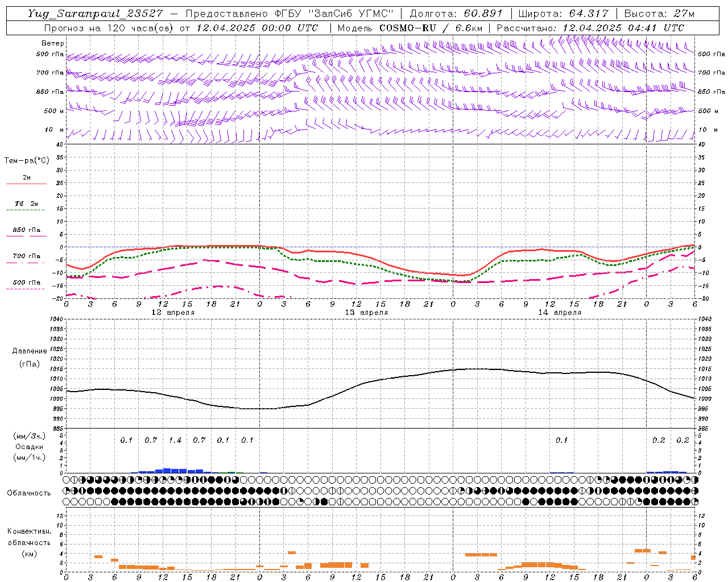The image size is (728, 582).
Task: Click the "14 апреля" date label
Action: (560, 313)
